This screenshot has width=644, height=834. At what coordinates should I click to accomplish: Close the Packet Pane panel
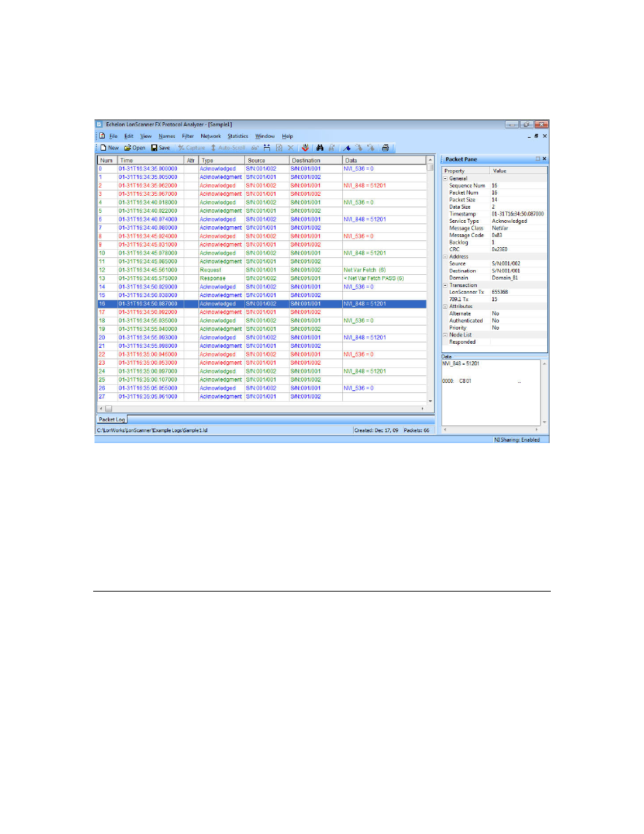tap(544, 159)
